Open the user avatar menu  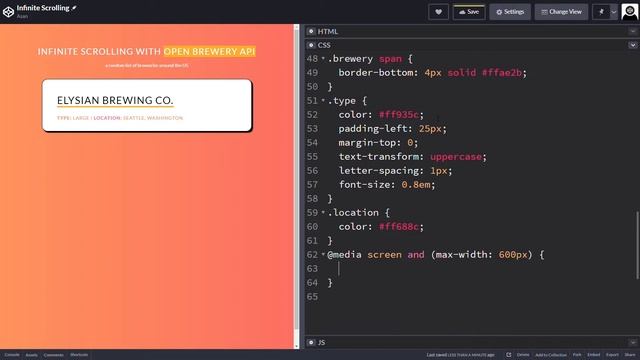pos(629,12)
